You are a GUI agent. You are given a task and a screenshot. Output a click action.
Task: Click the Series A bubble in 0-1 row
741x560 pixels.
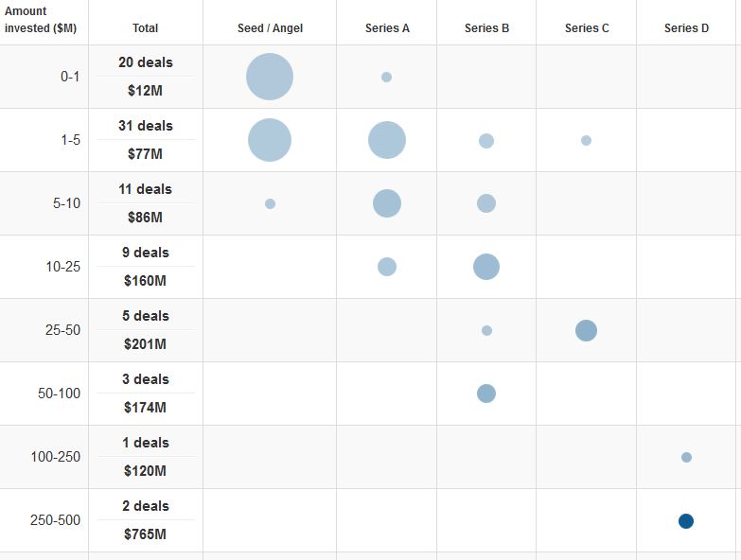pyautogui.click(x=386, y=77)
